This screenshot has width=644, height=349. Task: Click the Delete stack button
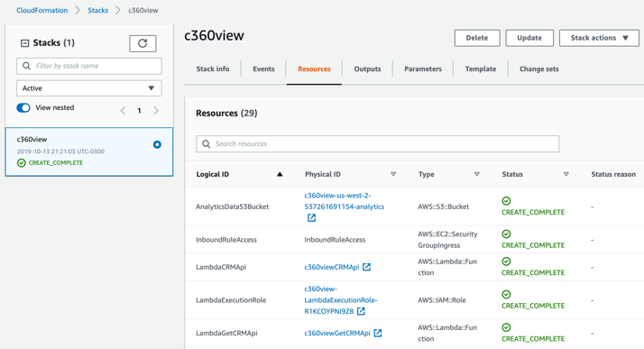477,38
